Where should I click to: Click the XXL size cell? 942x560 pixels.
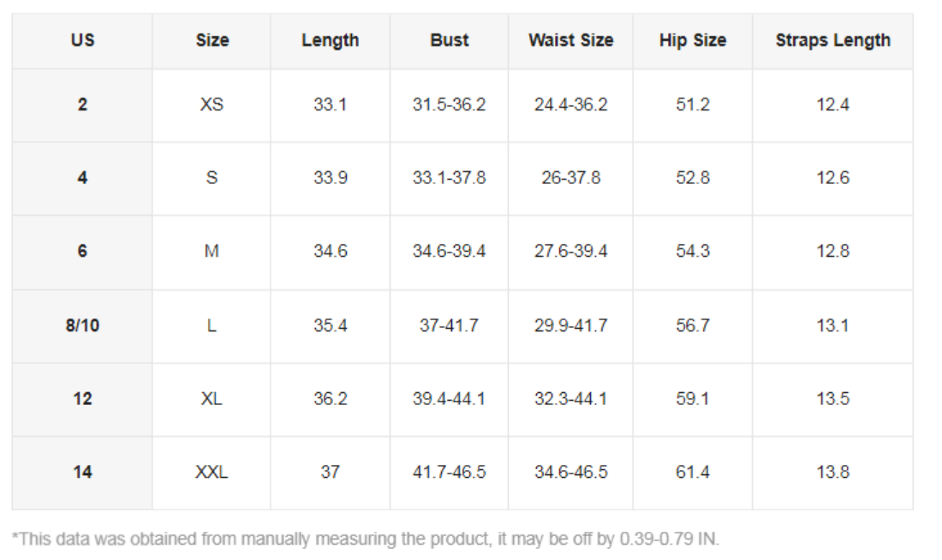(212, 472)
